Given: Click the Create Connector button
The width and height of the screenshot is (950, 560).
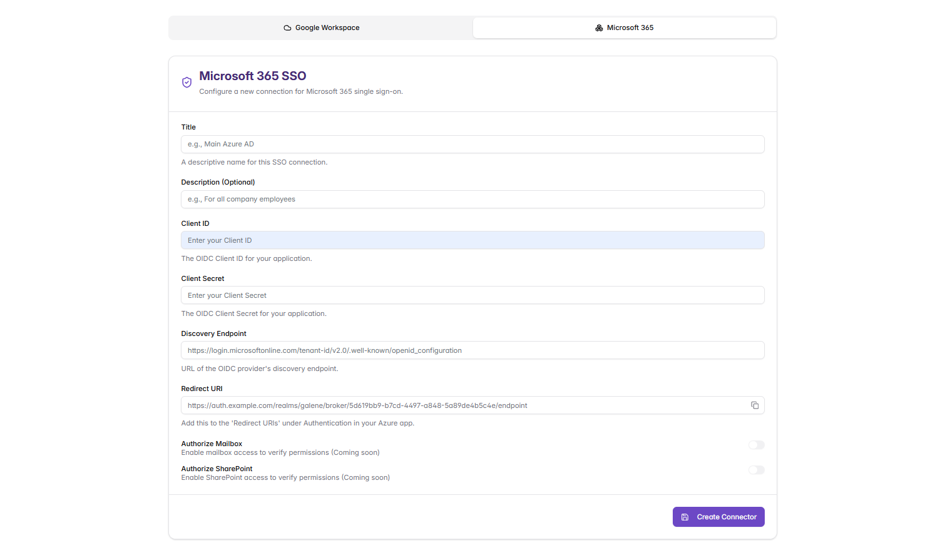Looking at the screenshot, I should click(718, 517).
